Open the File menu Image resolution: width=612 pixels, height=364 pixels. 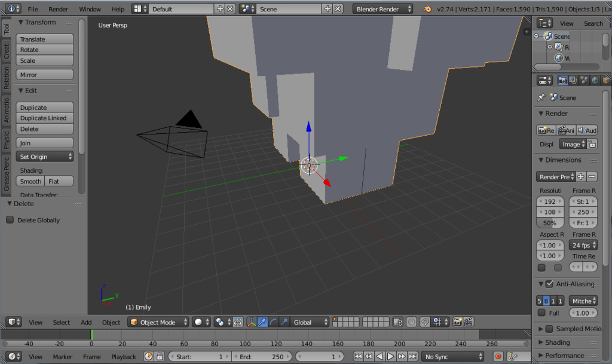click(33, 9)
